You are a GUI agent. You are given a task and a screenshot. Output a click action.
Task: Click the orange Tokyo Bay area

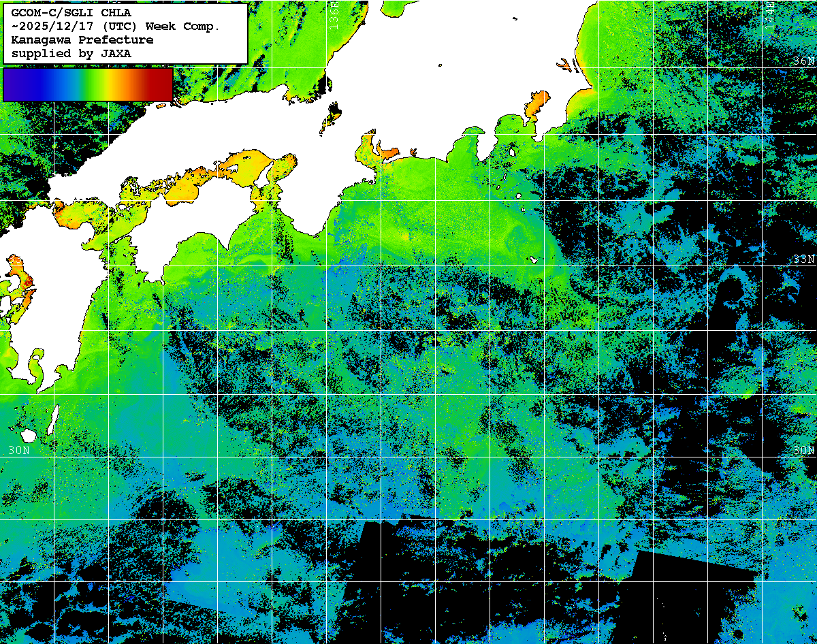536,105
